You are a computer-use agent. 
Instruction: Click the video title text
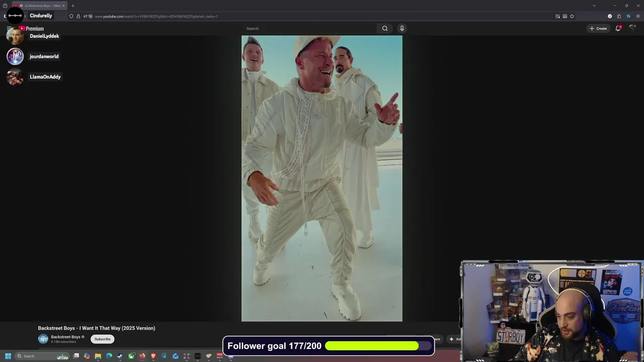coord(97,328)
